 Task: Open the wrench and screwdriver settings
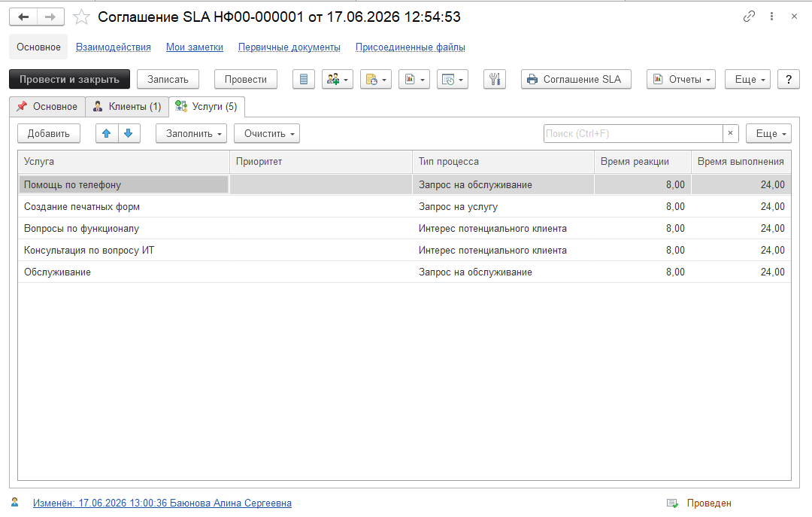click(x=495, y=79)
